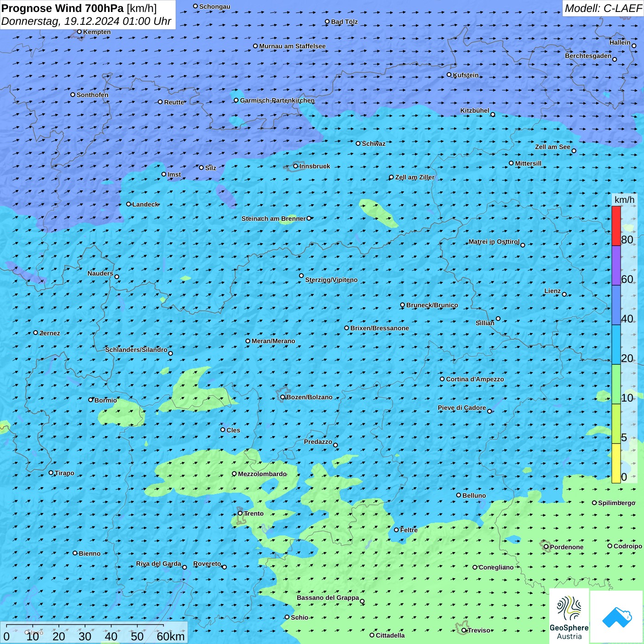Click the blue house-and-cloud logo

616,617
